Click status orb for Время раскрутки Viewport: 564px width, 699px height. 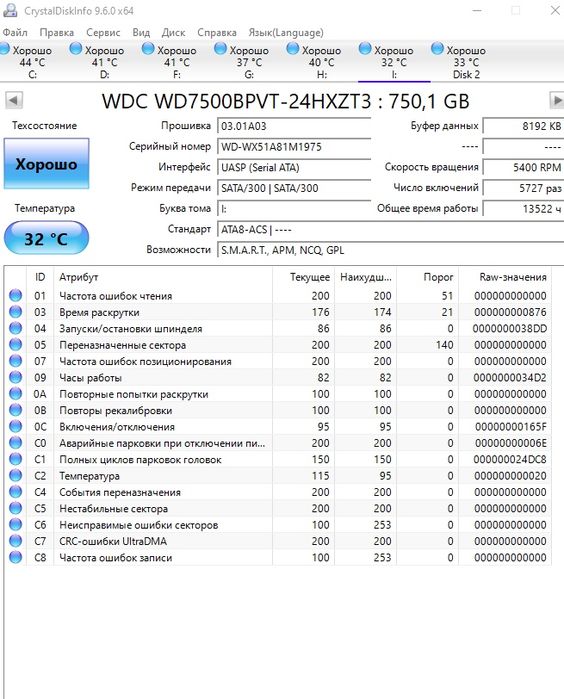click(x=16, y=312)
